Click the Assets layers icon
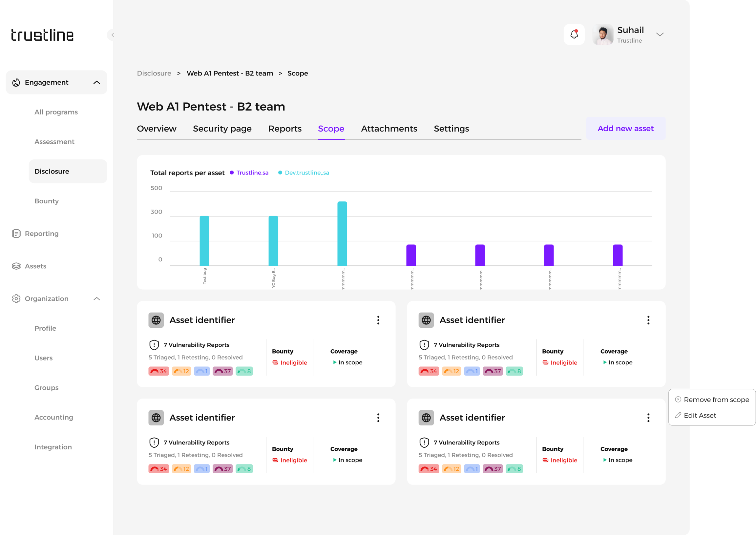The height and width of the screenshot is (535, 756). (x=16, y=266)
